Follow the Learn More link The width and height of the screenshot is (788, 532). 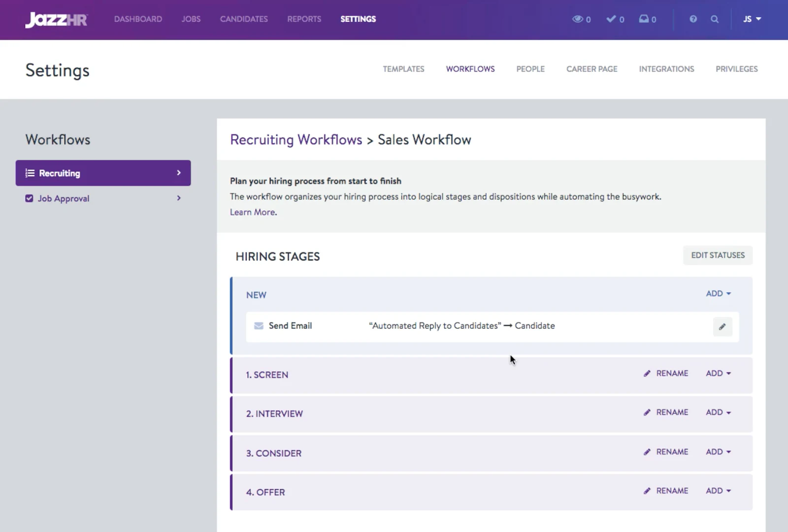[253, 212]
